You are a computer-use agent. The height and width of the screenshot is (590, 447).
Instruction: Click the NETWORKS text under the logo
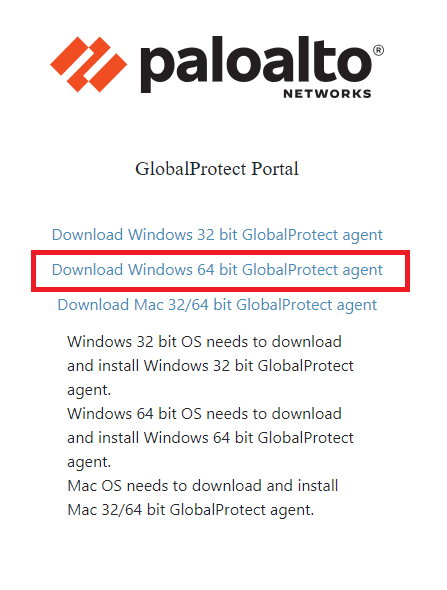tap(327, 94)
